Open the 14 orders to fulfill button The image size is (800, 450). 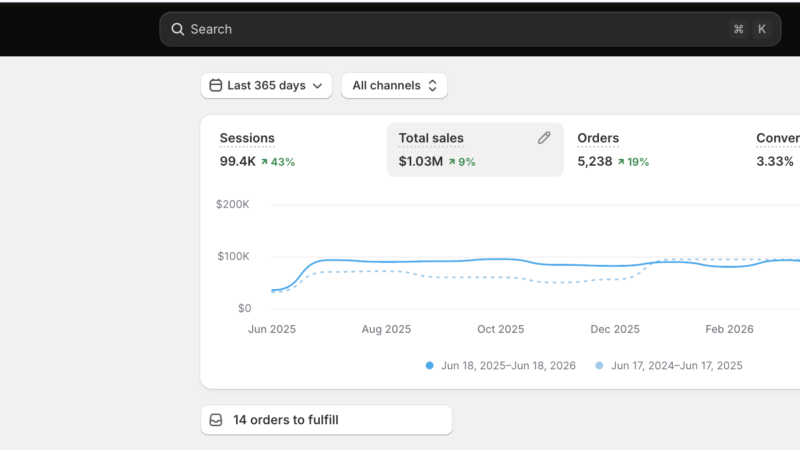[x=327, y=420]
